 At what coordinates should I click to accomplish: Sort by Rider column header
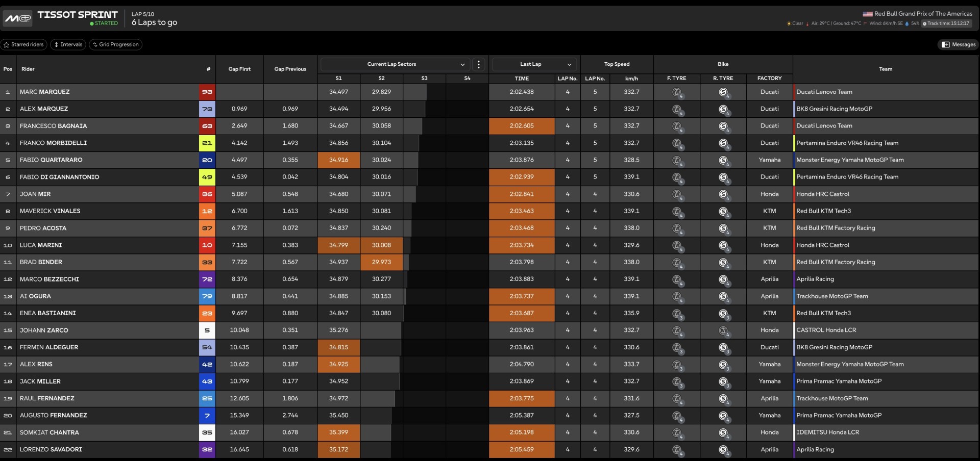(x=28, y=69)
